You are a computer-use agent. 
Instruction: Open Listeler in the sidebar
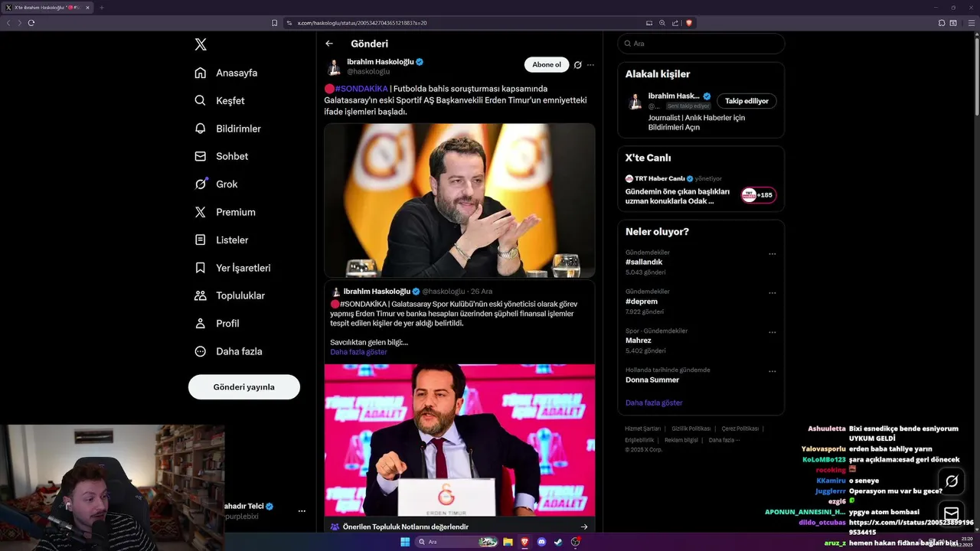pyautogui.click(x=221, y=240)
